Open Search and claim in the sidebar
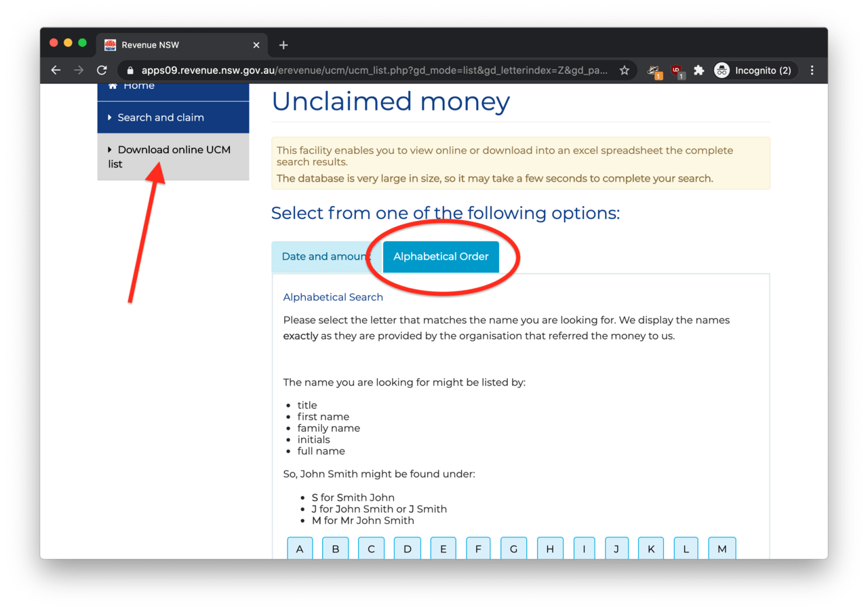This screenshot has height=612, width=868. (173, 117)
